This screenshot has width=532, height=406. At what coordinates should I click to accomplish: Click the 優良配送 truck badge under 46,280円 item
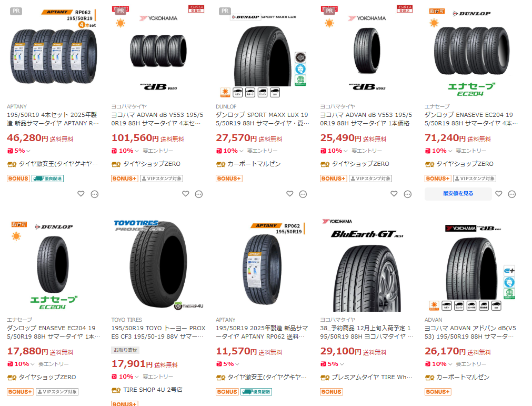[x=47, y=179]
